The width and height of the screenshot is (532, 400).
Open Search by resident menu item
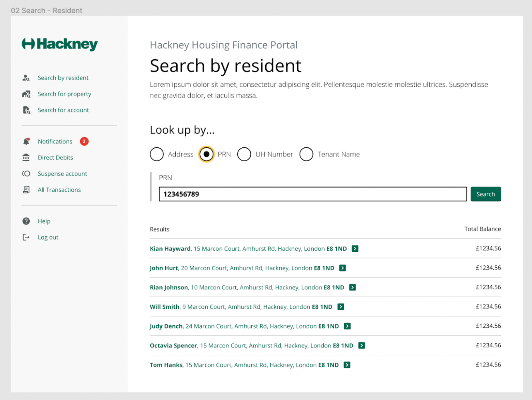tap(63, 78)
